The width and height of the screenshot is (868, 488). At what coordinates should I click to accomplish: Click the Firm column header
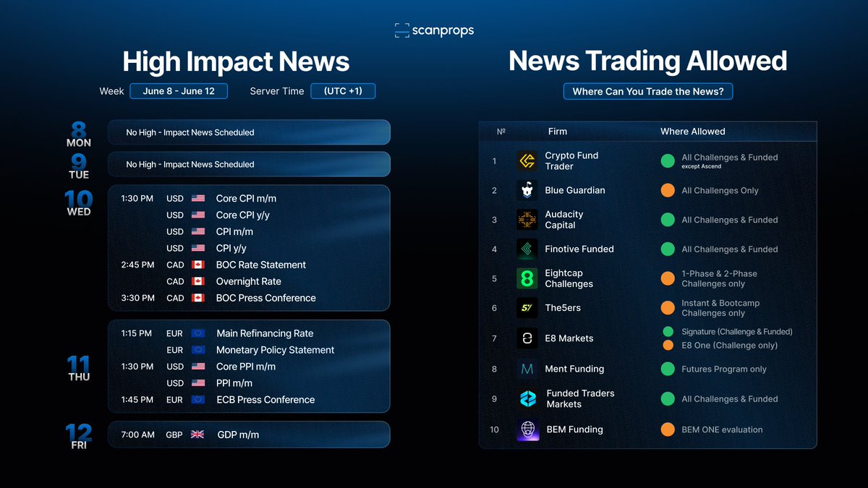(x=558, y=132)
